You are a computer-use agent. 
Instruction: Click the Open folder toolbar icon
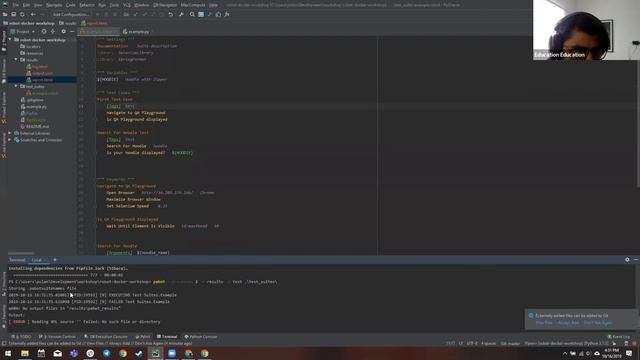(5, 14)
